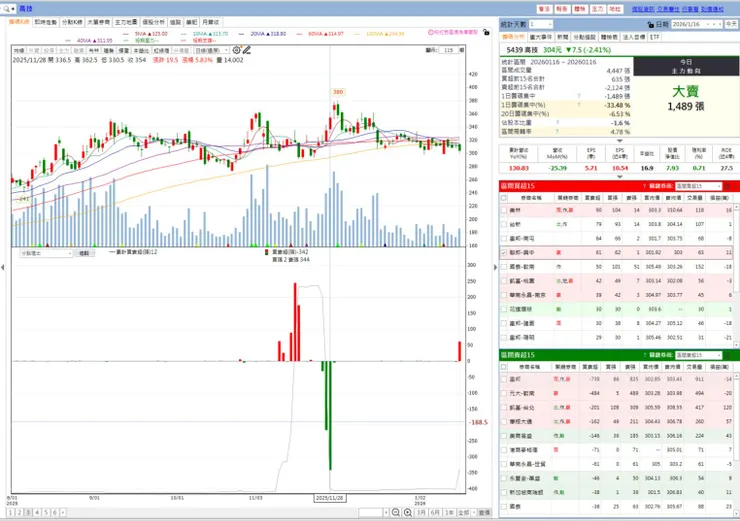Click the stepper beside the 115 display field
740x521 pixels.
(x=462, y=50)
